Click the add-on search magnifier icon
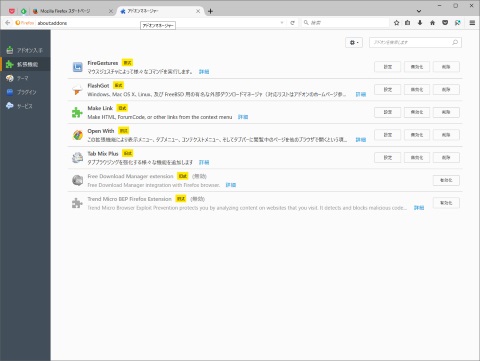Viewport: 480px width, 361px height. click(455, 42)
